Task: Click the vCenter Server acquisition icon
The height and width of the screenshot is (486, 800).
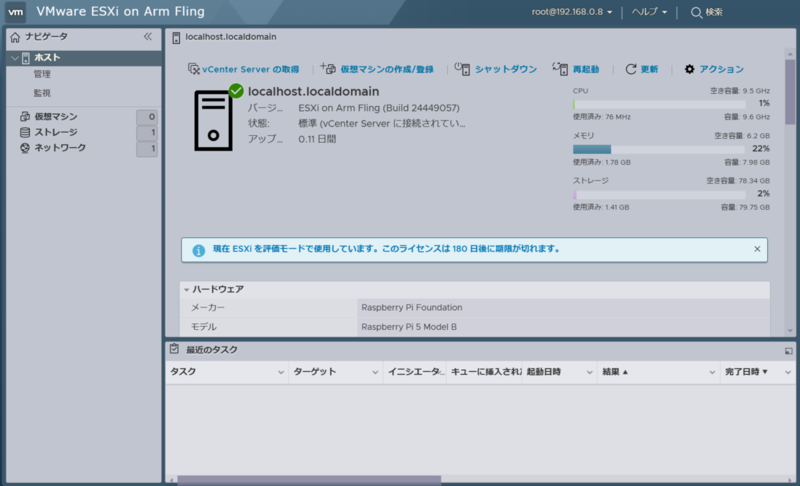Action: click(x=193, y=69)
